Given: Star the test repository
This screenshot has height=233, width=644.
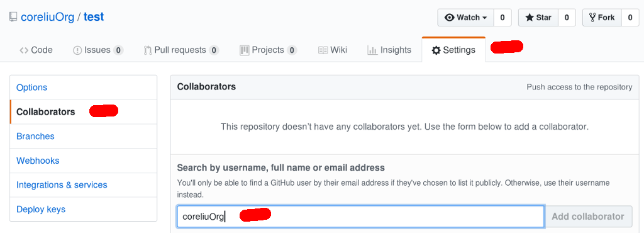Looking at the screenshot, I should pos(538,17).
